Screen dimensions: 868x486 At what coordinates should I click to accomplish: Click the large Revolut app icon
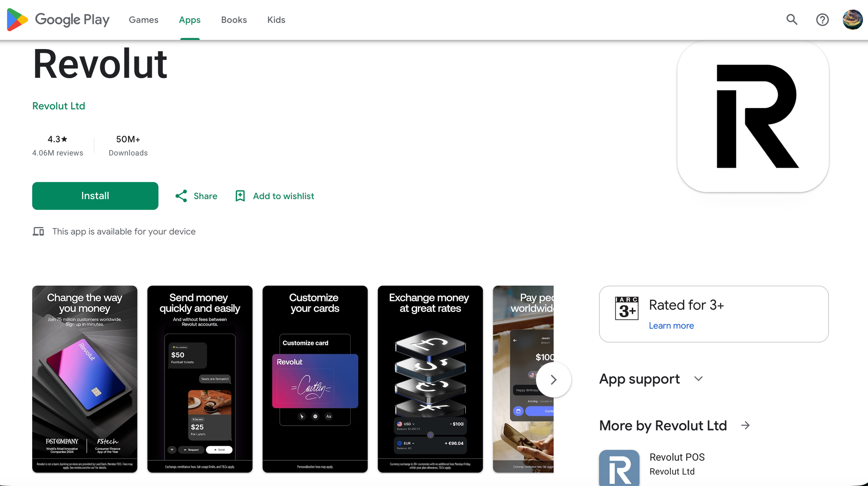[753, 116]
